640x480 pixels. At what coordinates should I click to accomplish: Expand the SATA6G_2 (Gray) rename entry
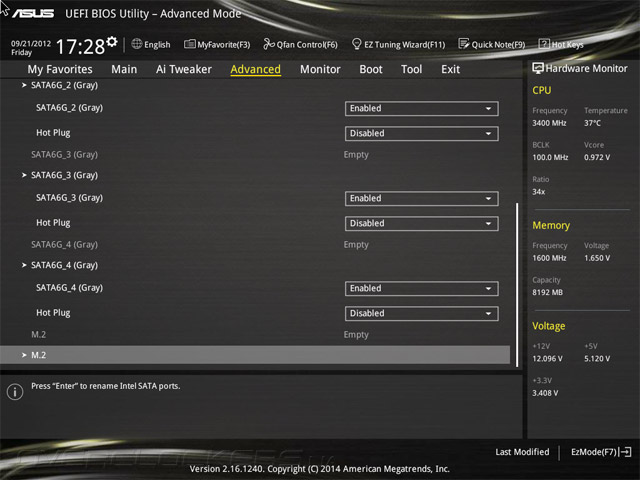[60, 85]
